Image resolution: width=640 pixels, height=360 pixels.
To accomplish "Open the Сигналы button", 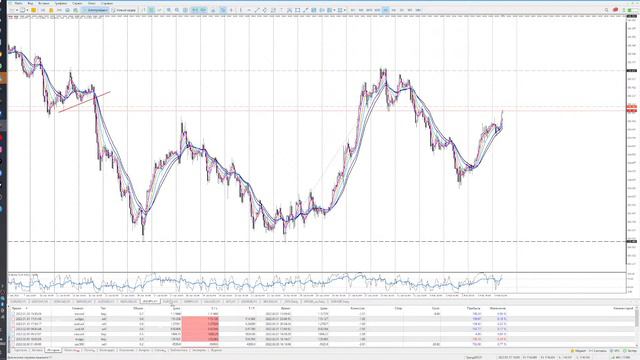I will [598, 351].
